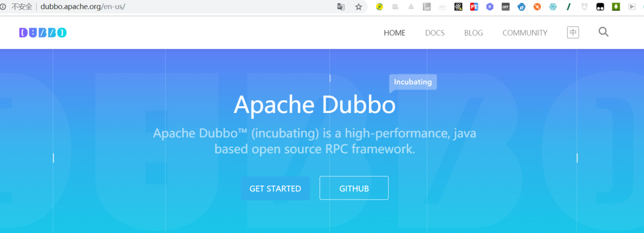This screenshot has height=233, width=644.
Task: Click the GET STARTED button
Action: 275,188
